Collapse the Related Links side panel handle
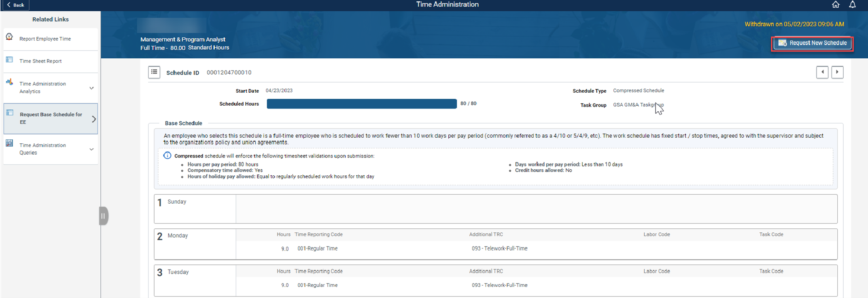 103,216
